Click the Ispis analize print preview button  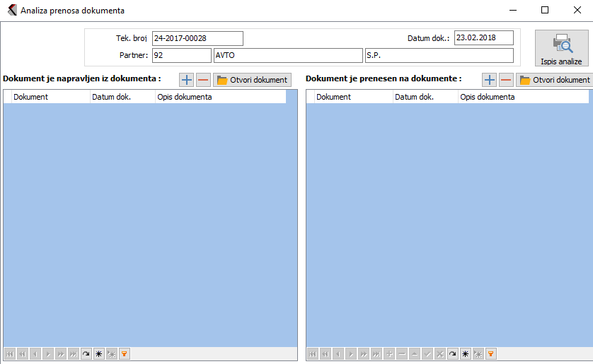pyautogui.click(x=561, y=48)
